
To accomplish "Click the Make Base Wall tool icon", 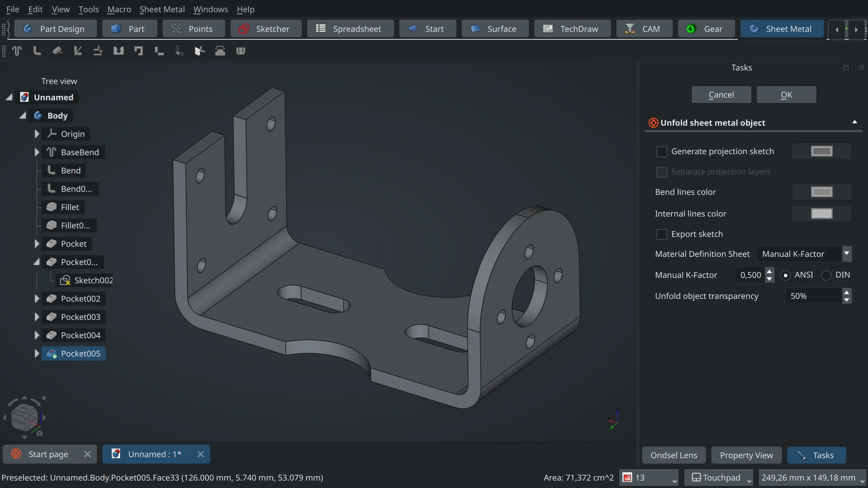I will click(x=17, y=51).
